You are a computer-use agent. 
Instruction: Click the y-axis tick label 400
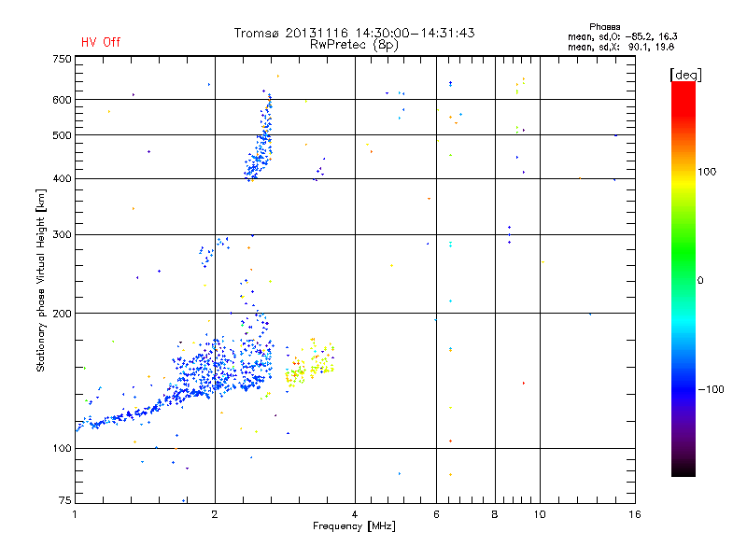click(x=62, y=178)
